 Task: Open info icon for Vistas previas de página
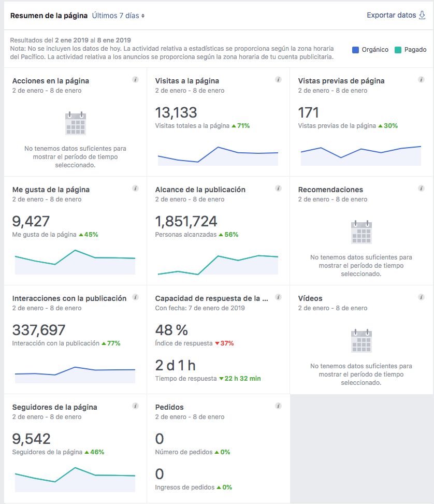coord(421,79)
